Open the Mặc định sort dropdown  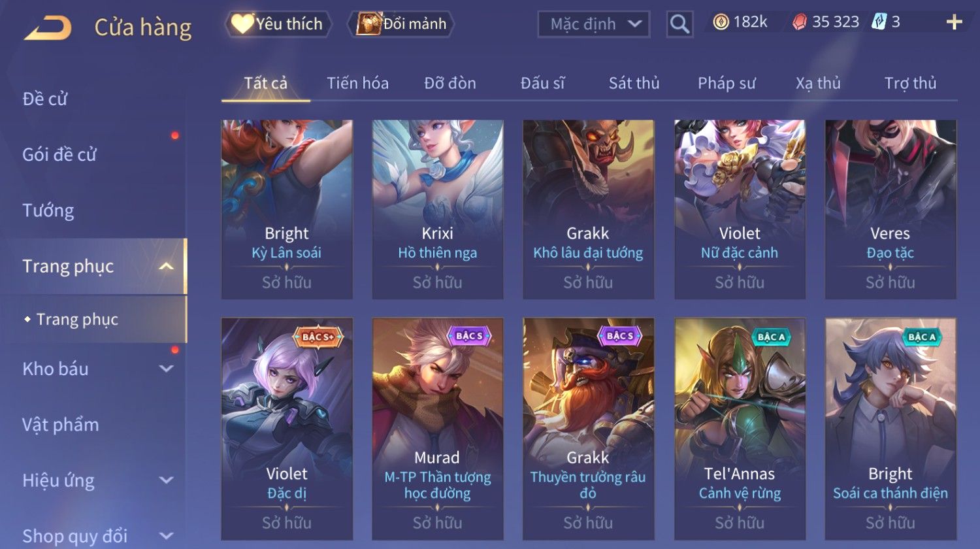tap(593, 24)
